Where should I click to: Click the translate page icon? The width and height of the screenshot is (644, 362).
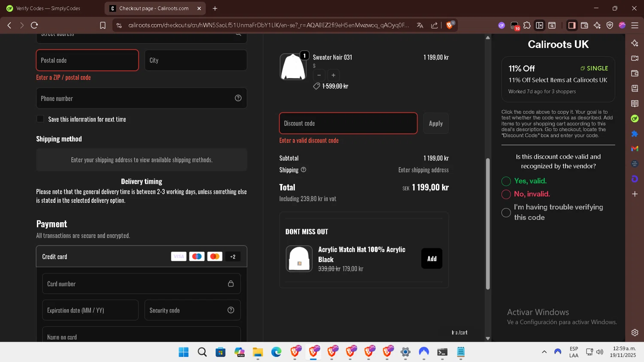(420, 25)
